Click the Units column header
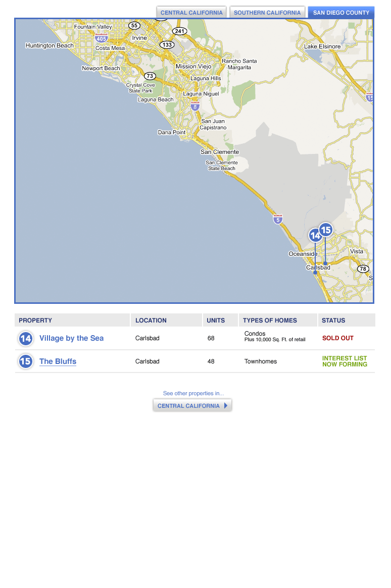 [x=216, y=320]
